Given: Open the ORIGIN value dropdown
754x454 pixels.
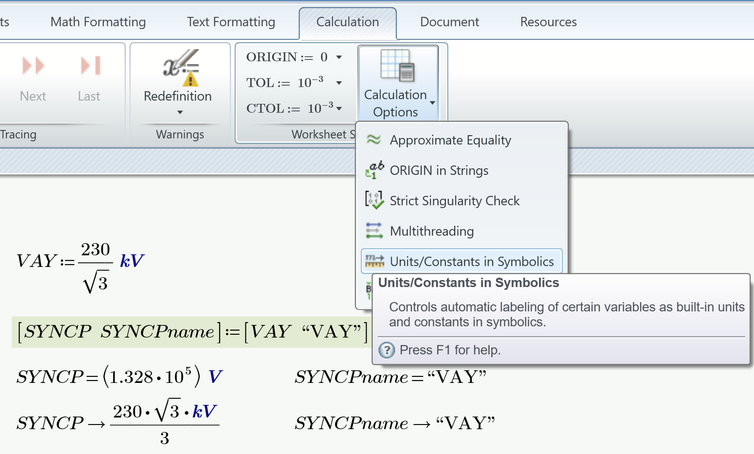Looking at the screenshot, I should coord(339,57).
